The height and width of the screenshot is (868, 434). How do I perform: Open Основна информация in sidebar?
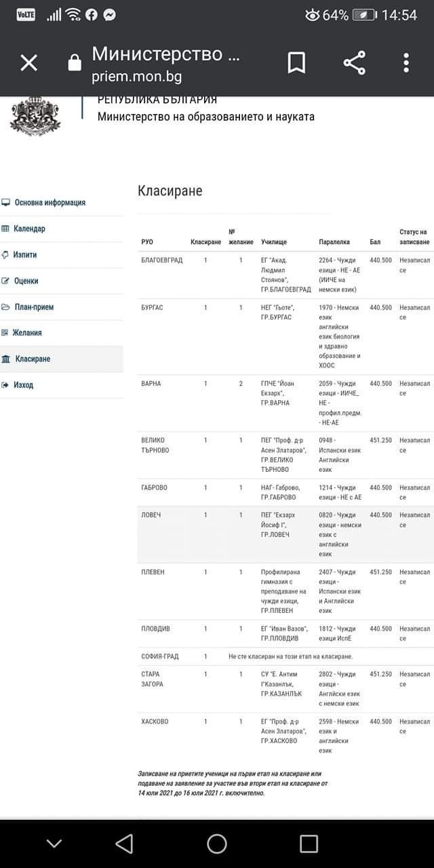tap(50, 203)
